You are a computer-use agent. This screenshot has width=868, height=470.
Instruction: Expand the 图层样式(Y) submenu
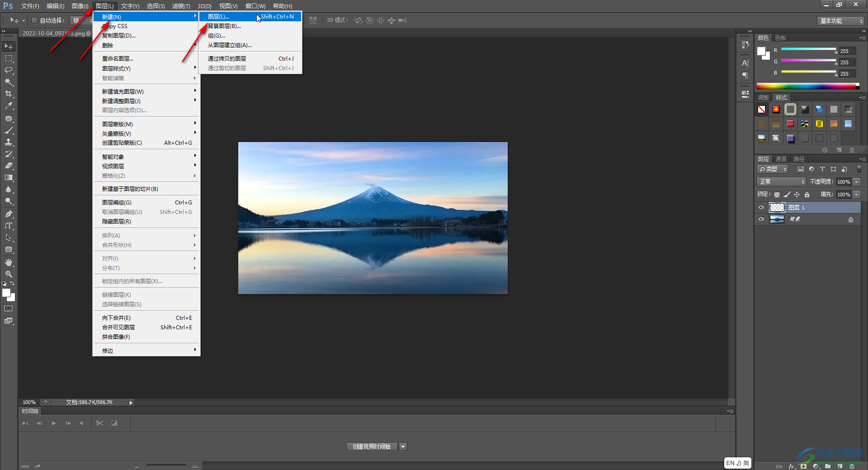click(146, 68)
